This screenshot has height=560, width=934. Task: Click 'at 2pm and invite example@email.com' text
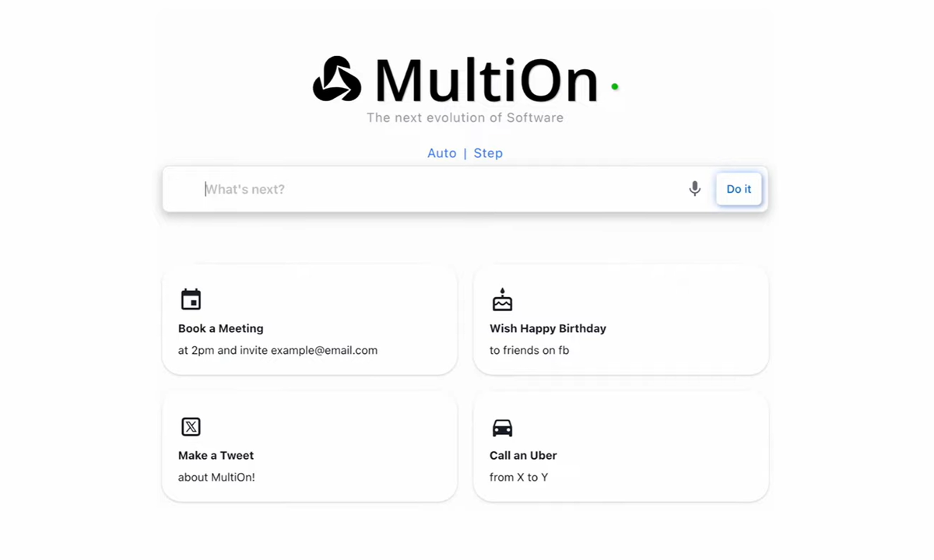click(x=278, y=350)
